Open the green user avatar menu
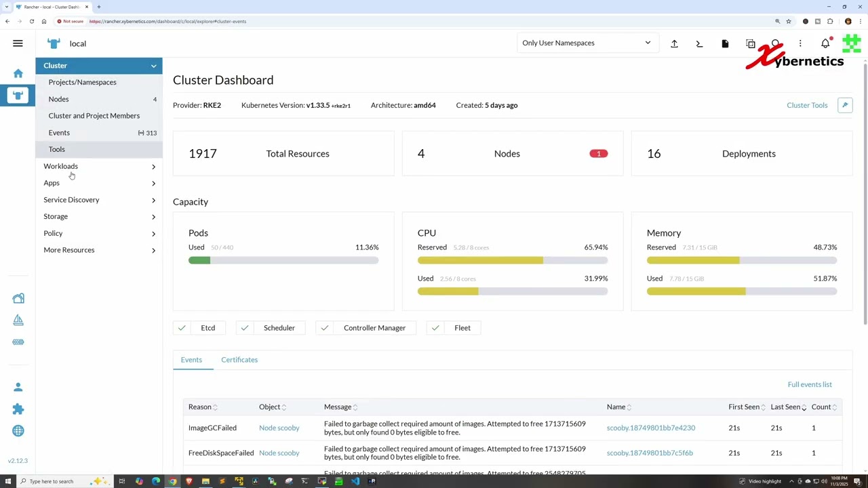 [x=851, y=43]
